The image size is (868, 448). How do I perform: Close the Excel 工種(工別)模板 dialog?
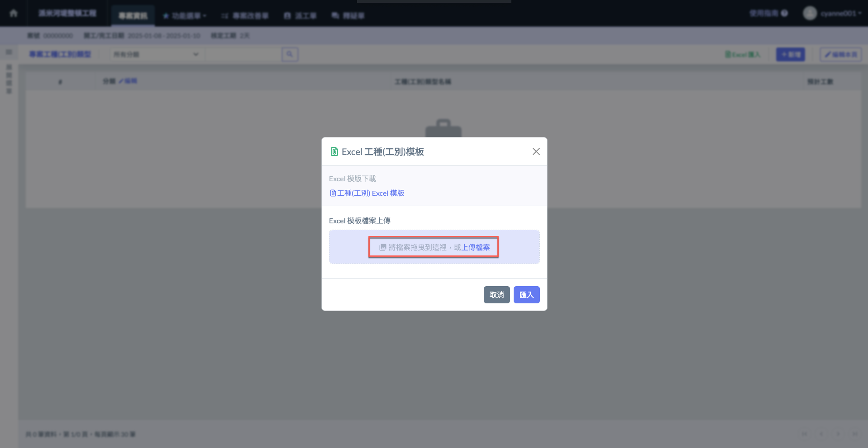[x=536, y=151]
